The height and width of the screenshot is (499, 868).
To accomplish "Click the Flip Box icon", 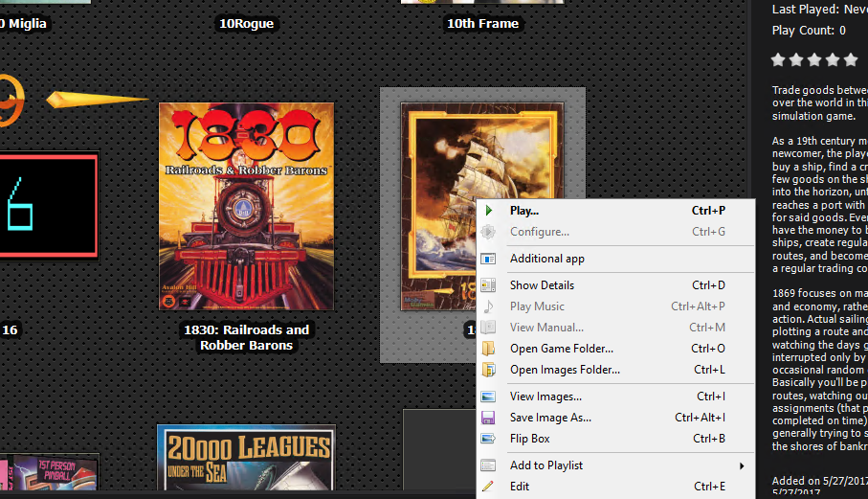I will (x=488, y=439).
